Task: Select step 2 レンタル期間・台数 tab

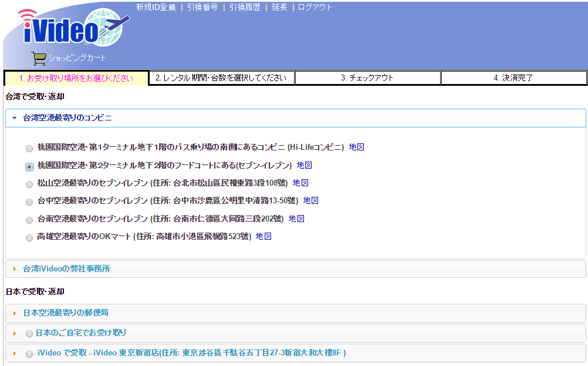Action: pos(221,78)
